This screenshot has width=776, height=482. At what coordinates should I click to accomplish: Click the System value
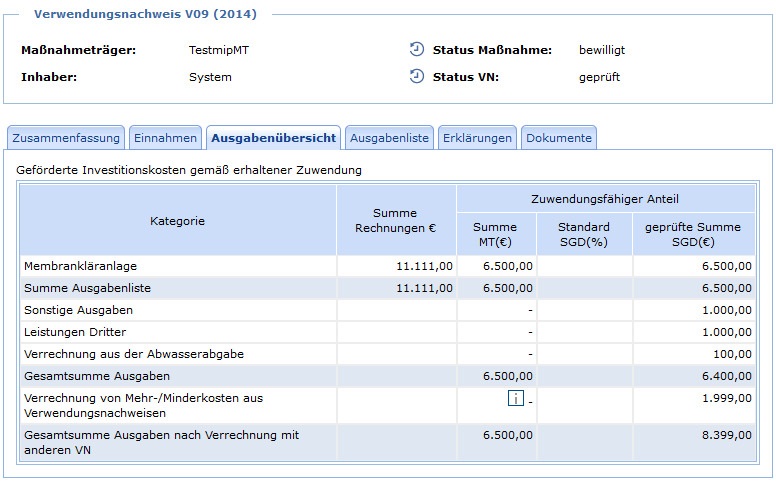point(210,77)
